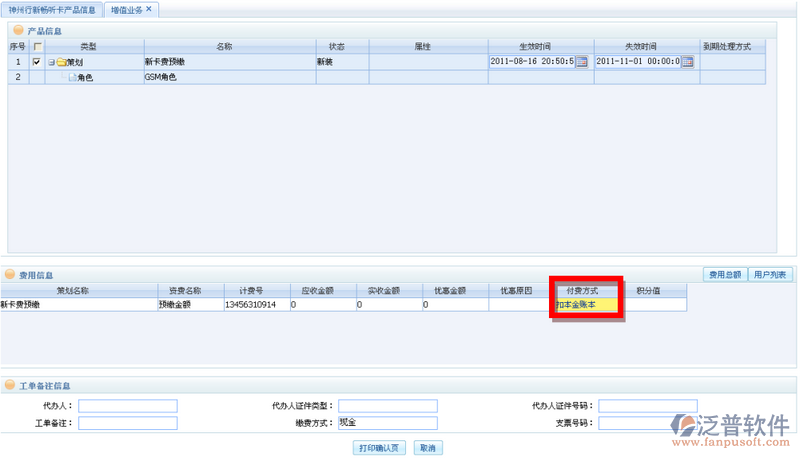
Task: Collapse the 策划 tree node
Action: point(51,62)
